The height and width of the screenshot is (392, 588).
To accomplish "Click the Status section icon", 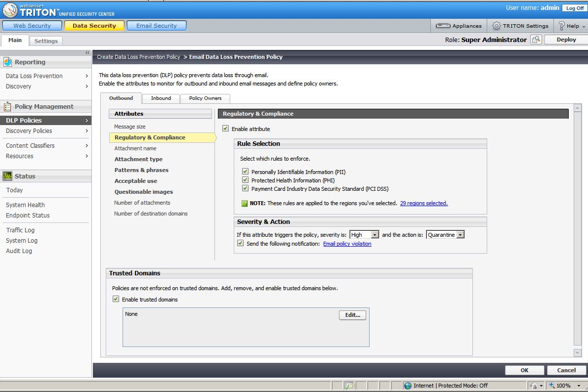I will [x=8, y=176].
